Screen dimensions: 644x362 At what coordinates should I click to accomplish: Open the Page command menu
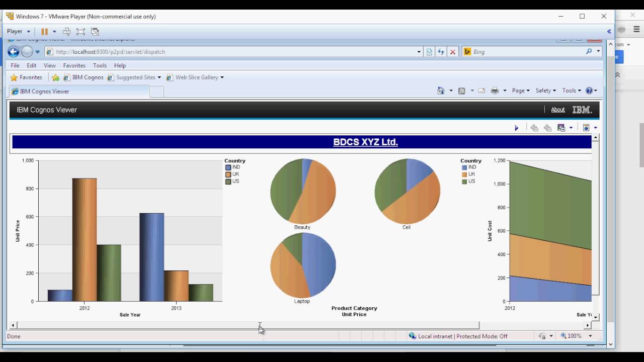point(521,90)
